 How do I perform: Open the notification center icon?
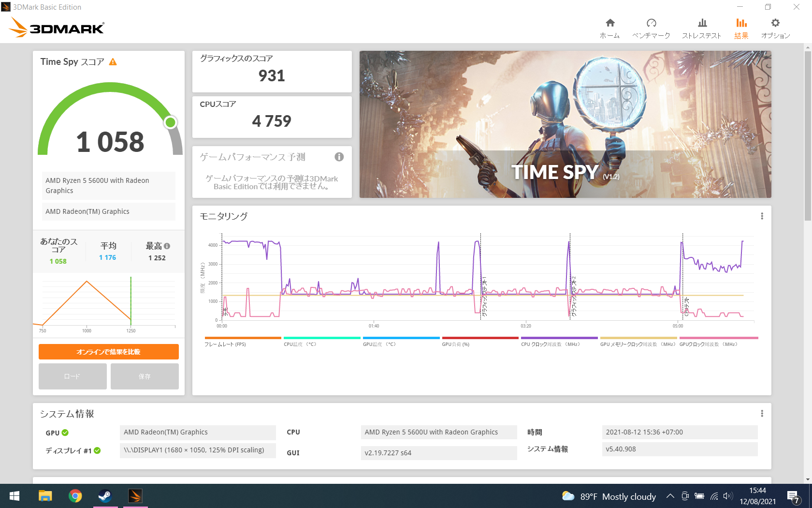(793, 496)
